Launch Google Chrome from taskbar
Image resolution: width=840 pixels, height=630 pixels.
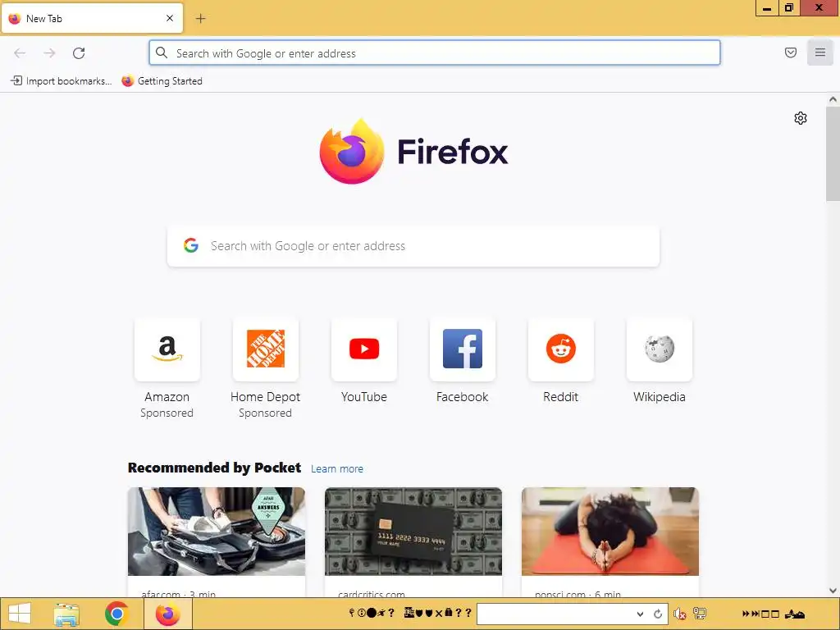click(116, 614)
